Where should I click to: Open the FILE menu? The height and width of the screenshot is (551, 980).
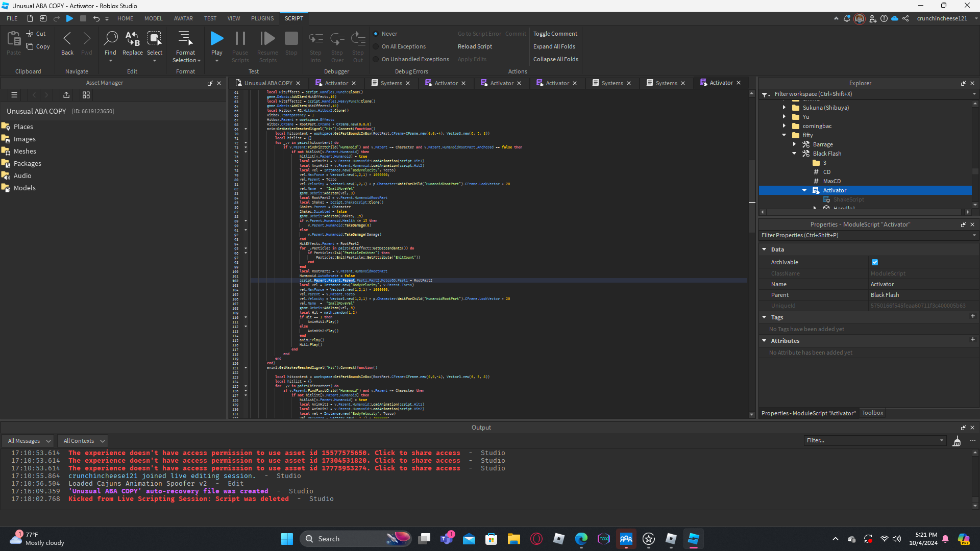[x=12, y=18]
